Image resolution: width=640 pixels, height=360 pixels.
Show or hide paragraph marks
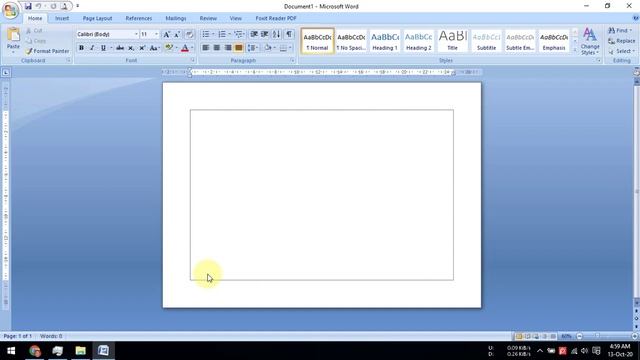[x=289, y=34]
